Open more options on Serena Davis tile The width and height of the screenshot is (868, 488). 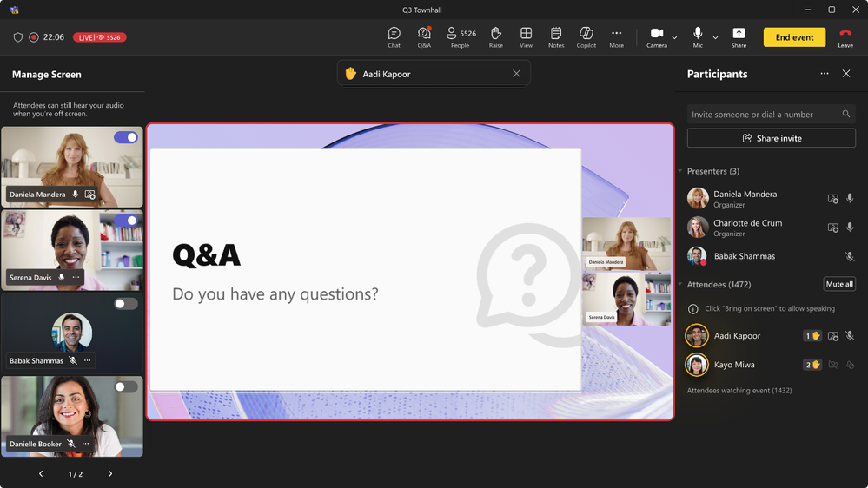coord(76,277)
